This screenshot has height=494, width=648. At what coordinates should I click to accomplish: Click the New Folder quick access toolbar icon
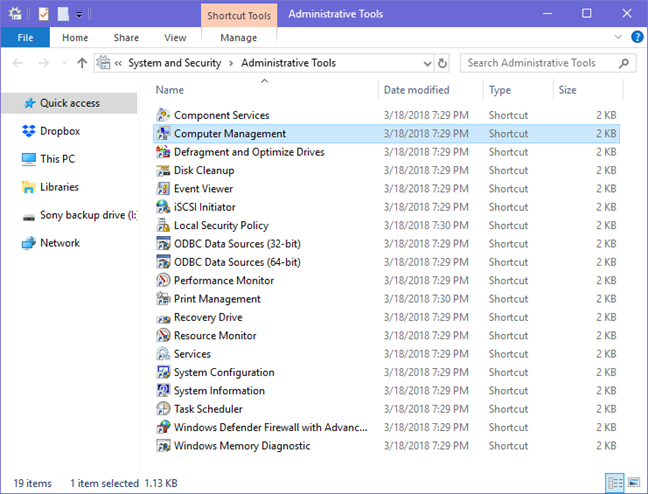[63, 14]
